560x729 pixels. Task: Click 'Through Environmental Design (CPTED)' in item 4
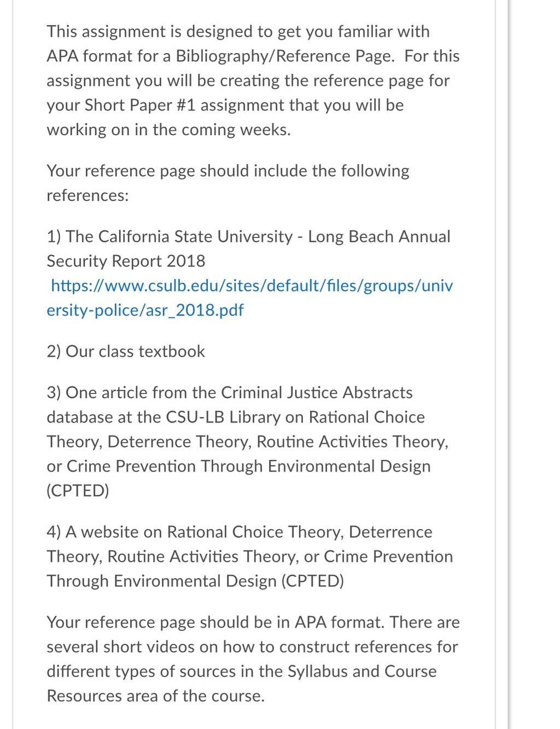(x=196, y=581)
